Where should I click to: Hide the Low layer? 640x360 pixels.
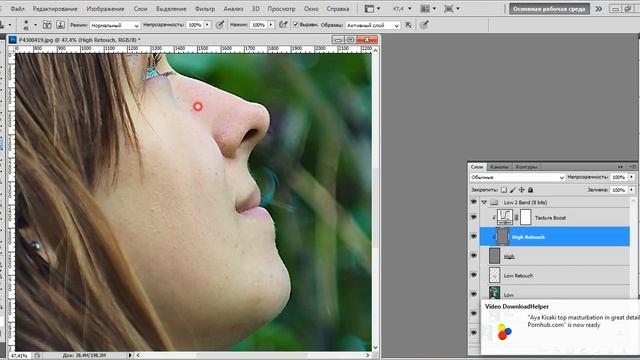[473, 294]
